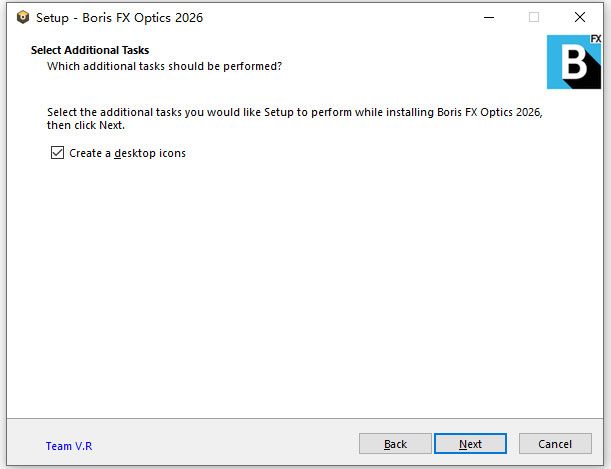Viewport: 611px width, 469px height.
Task: Click 'Which additional tasks should be performed?' subheading
Action: (164, 66)
